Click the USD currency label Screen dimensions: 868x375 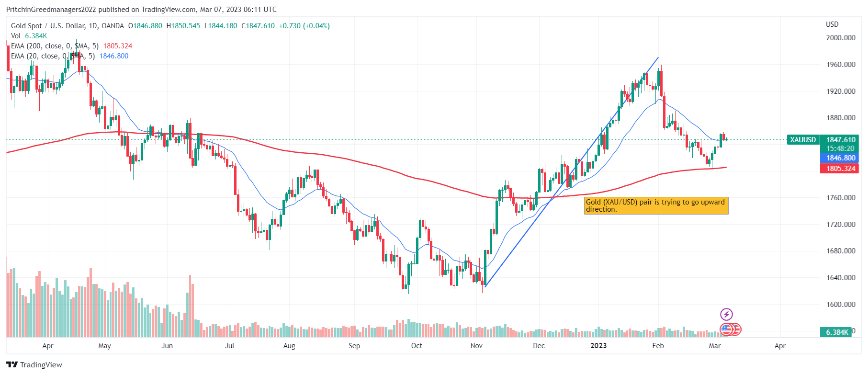tap(832, 24)
